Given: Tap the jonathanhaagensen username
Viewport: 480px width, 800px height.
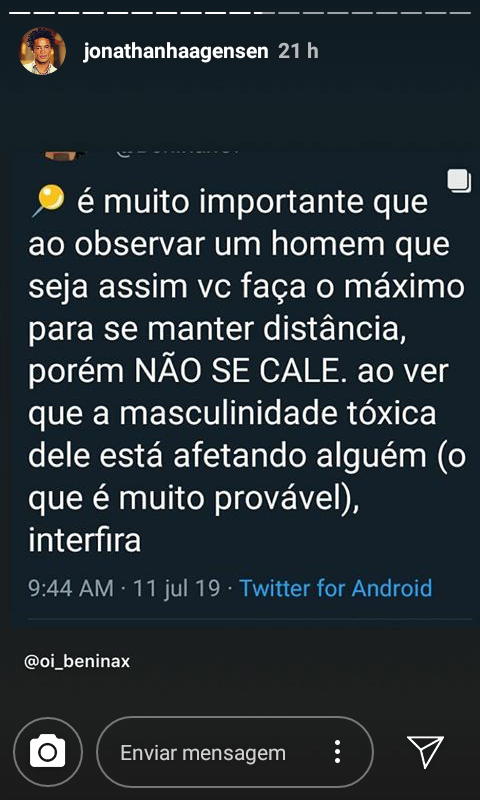Looking at the screenshot, I should pyautogui.click(x=175, y=52).
